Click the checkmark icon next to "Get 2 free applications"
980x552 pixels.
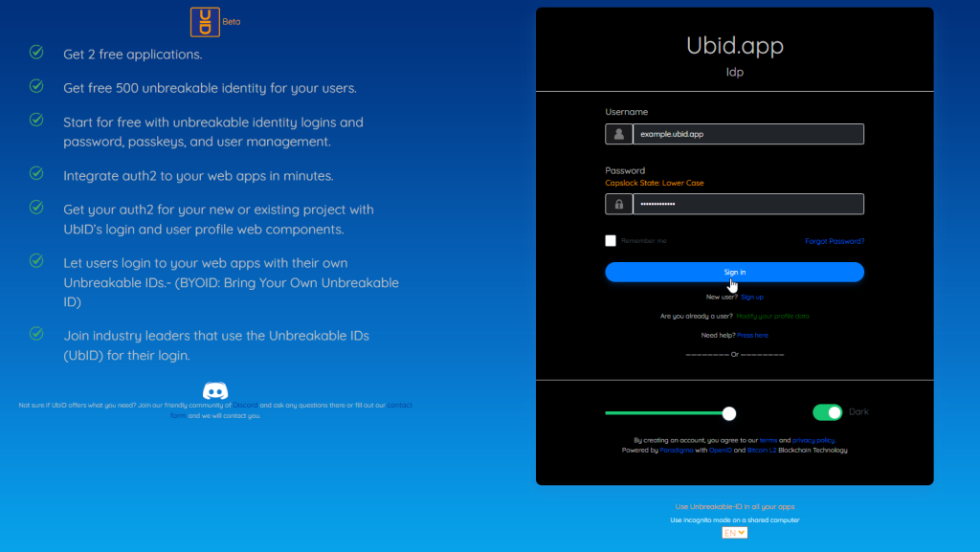pyautogui.click(x=36, y=54)
